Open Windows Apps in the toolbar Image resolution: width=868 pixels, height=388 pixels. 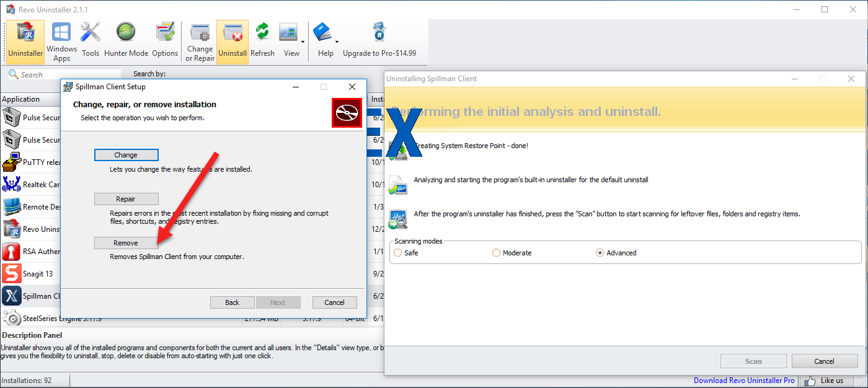(x=61, y=42)
